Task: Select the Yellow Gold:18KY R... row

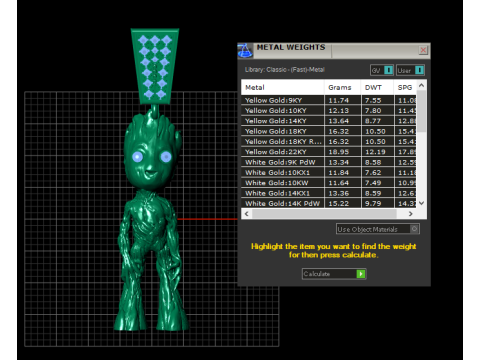Action: tap(328, 141)
